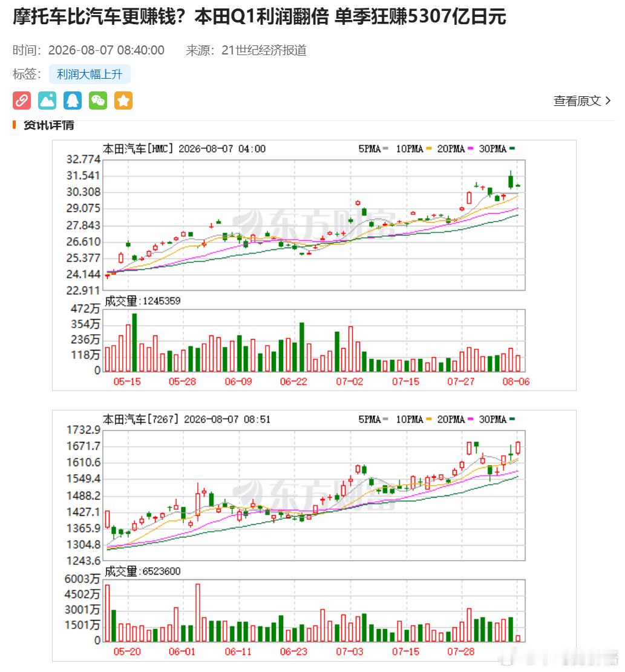Click 30PMA legend in 7267 chart
The width and height of the screenshot is (625, 672).
(497, 419)
